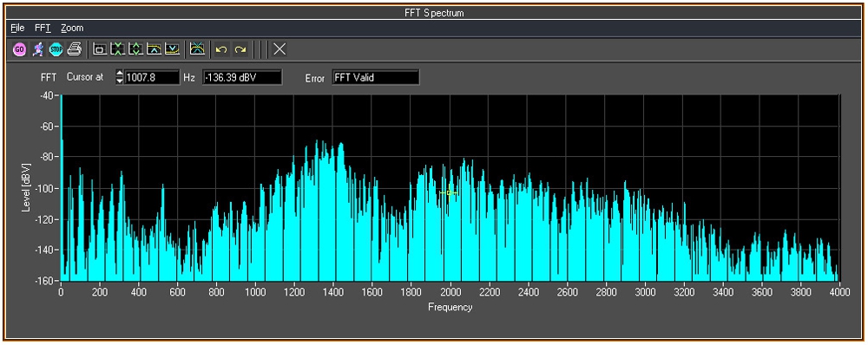Increment the cursor frequency stepper

[x=120, y=74]
